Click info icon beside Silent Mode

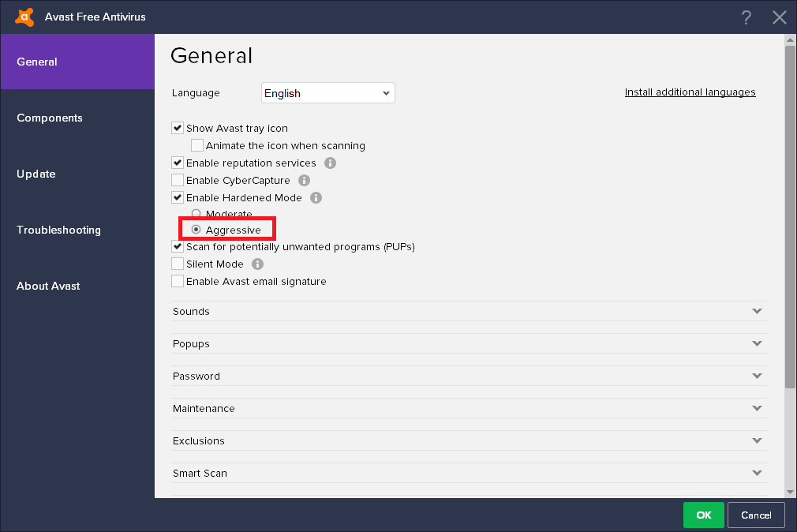257,264
